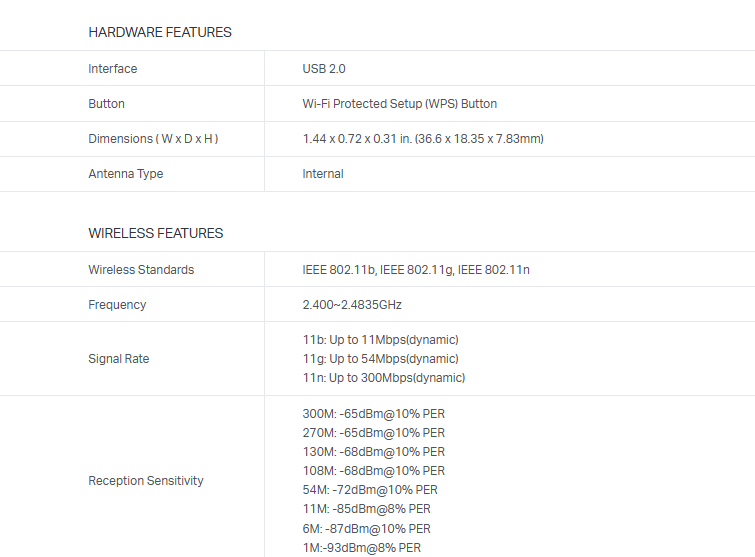
Task: Select the Antenna Type label
Action: (x=126, y=174)
